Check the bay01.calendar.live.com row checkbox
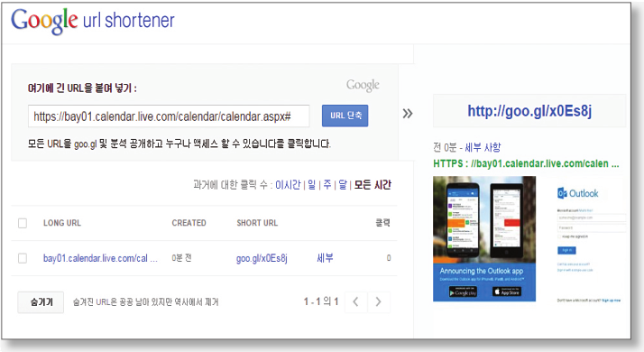The image size is (644, 352). (x=23, y=258)
